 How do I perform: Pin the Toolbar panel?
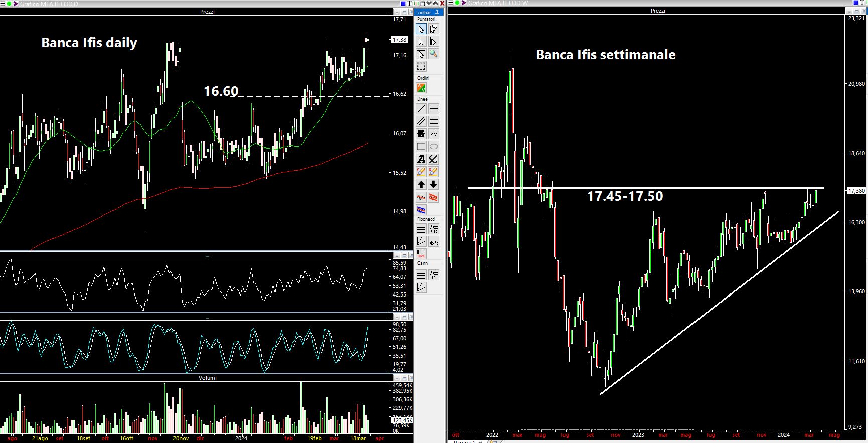(437, 12)
